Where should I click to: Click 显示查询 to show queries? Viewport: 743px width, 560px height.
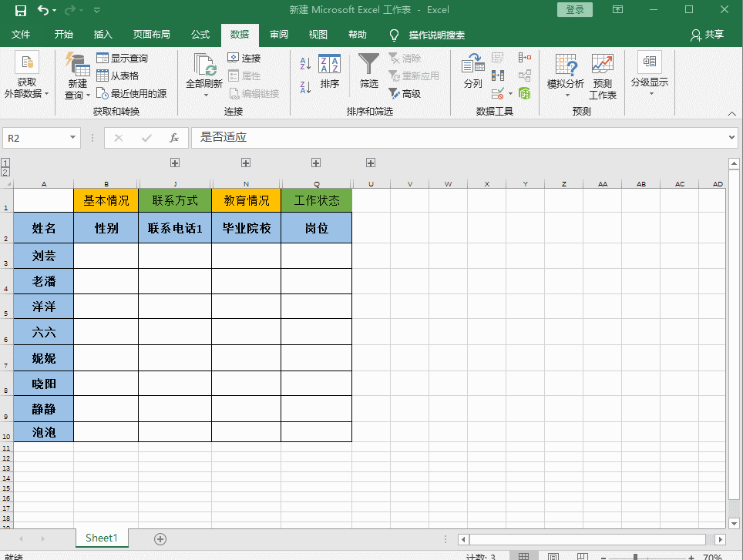pos(119,57)
